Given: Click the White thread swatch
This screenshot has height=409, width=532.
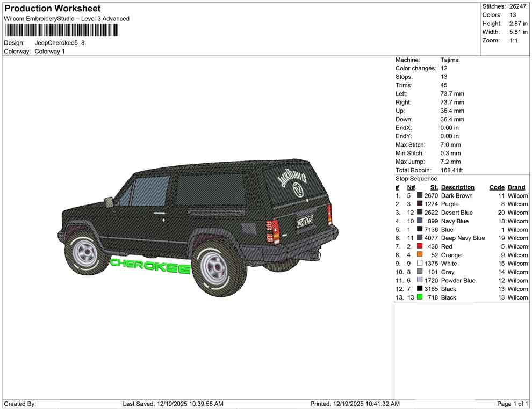Looking at the screenshot, I should [420, 264].
